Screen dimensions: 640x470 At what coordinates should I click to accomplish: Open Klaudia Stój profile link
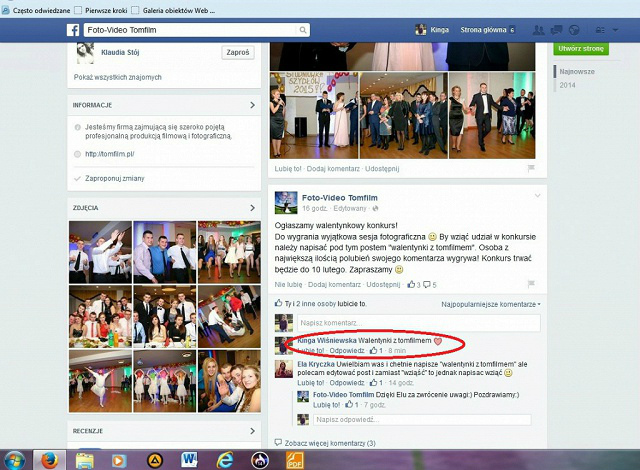[120, 52]
